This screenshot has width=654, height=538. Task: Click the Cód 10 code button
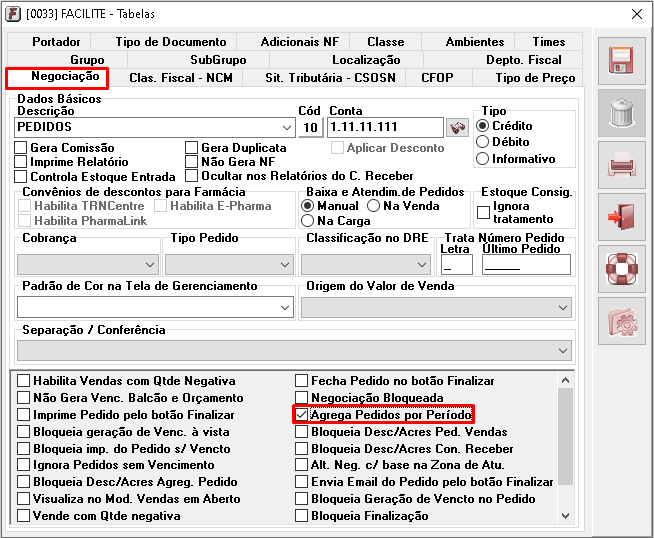coord(310,127)
